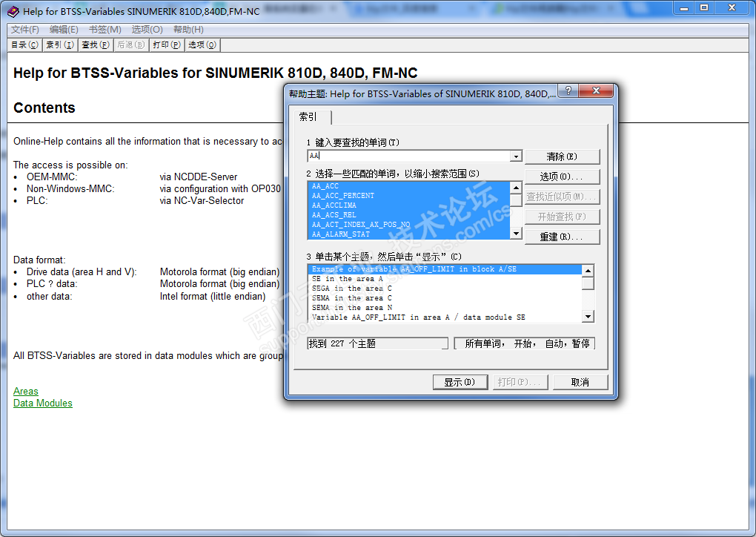The height and width of the screenshot is (537, 756).
Task: Click the 查找(F) toolbar button
Action: coord(96,45)
